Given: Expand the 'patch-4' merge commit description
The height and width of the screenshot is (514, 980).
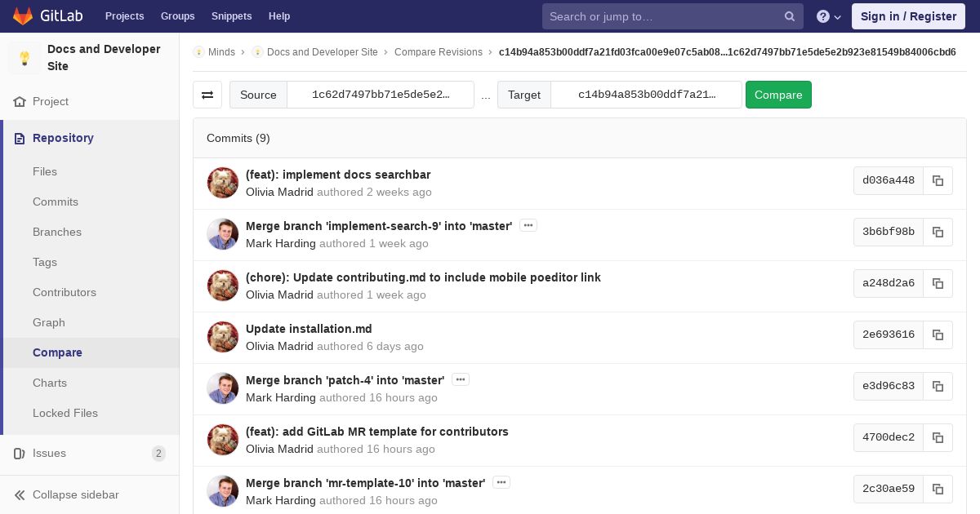Looking at the screenshot, I should point(461,379).
